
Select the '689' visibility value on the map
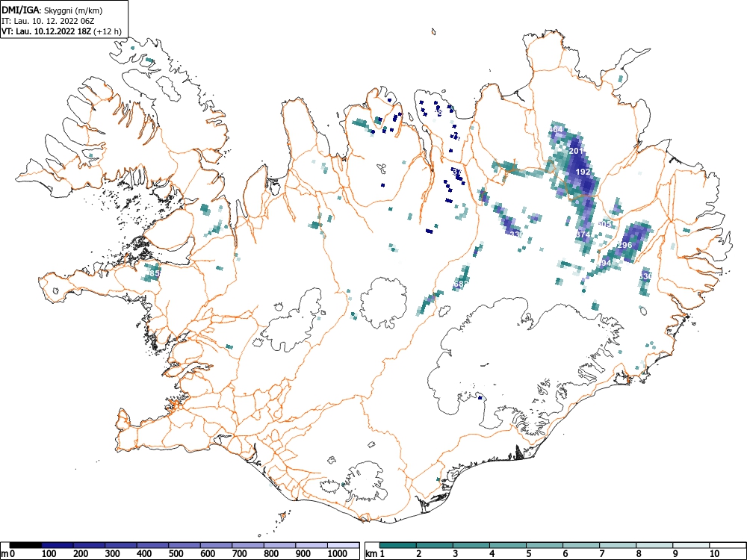(x=462, y=284)
